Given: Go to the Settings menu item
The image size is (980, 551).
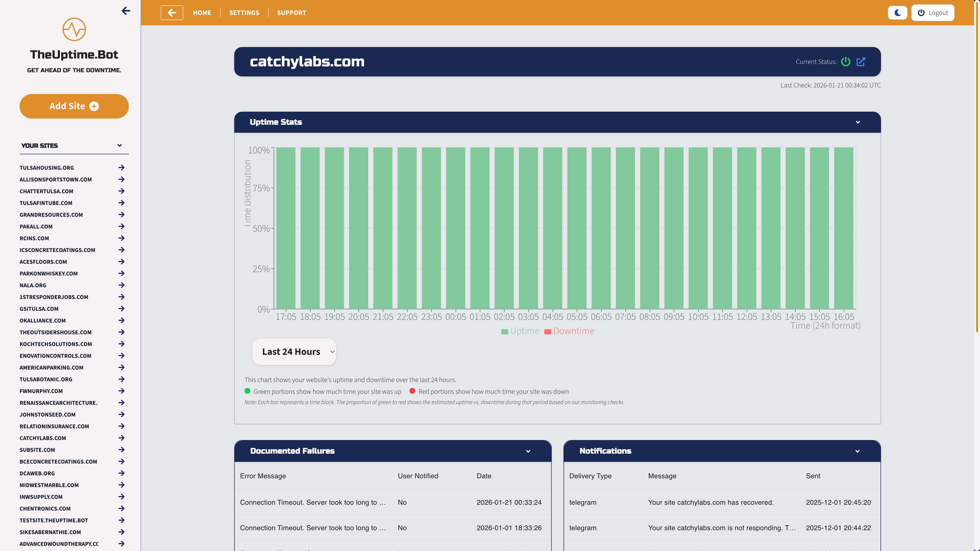Looking at the screenshot, I should pyautogui.click(x=244, y=12).
